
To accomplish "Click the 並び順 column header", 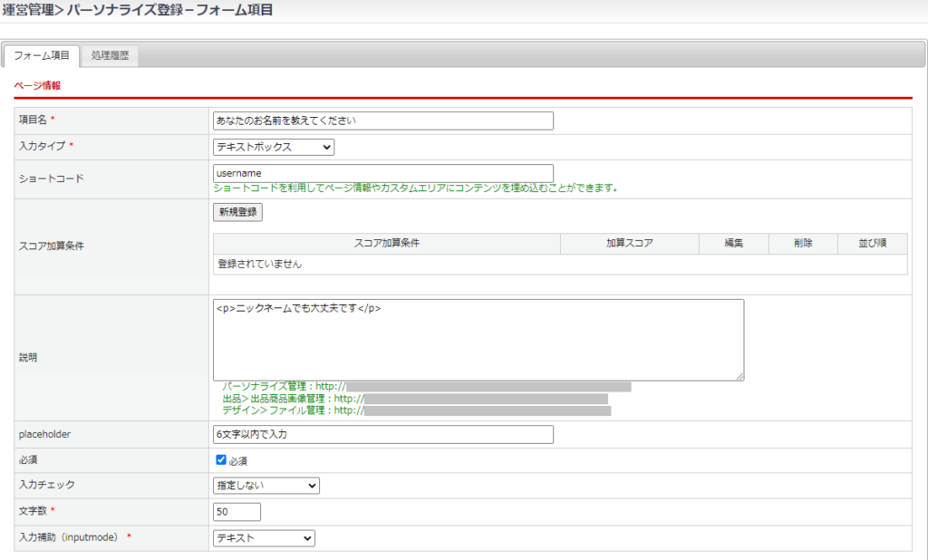I will click(872, 243).
